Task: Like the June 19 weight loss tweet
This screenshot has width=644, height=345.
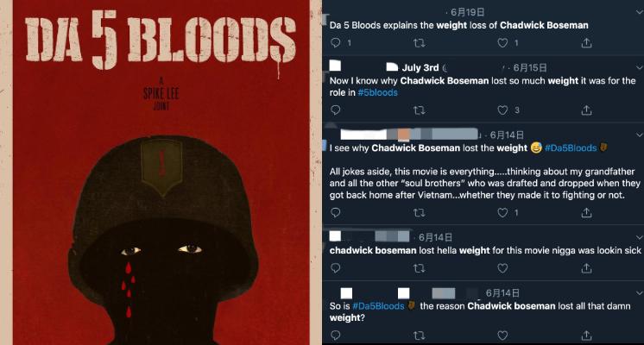Action: [502, 42]
